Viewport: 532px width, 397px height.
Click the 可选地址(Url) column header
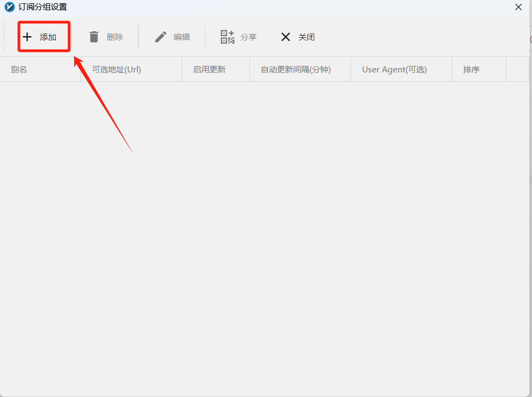click(117, 70)
